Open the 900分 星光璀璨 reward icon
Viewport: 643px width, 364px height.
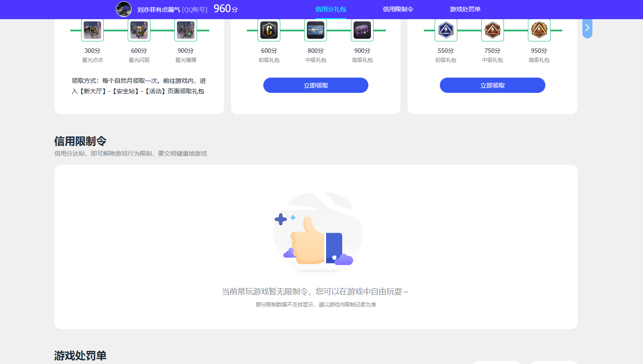tap(186, 30)
